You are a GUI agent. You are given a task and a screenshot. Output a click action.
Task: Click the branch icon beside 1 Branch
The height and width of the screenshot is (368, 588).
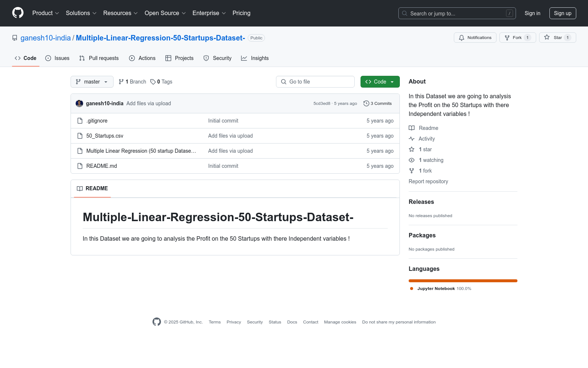pos(121,82)
